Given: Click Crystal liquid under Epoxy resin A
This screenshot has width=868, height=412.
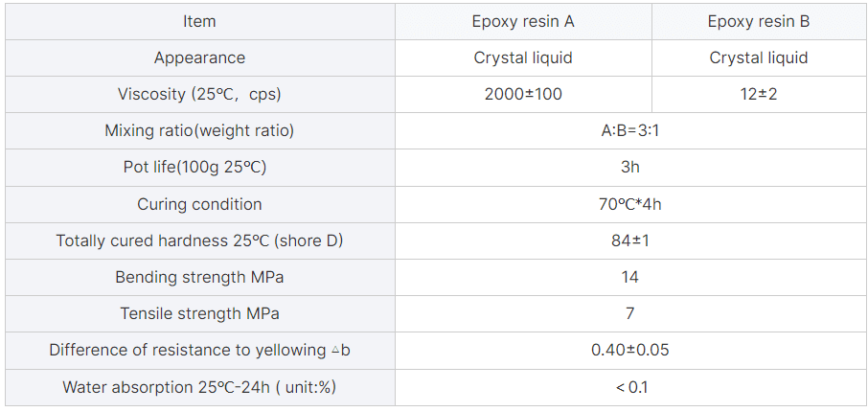Looking at the screenshot, I should 523,58.
